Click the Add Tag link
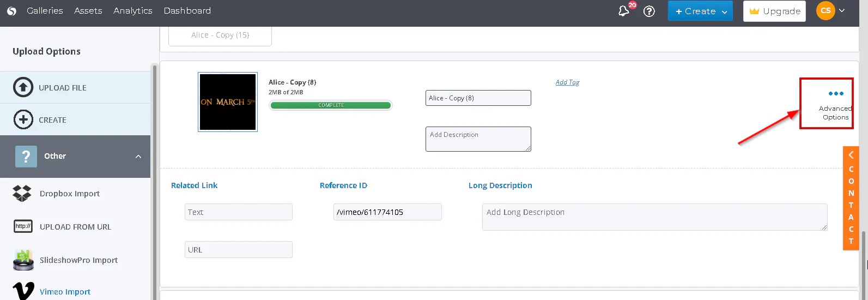 [567, 82]
